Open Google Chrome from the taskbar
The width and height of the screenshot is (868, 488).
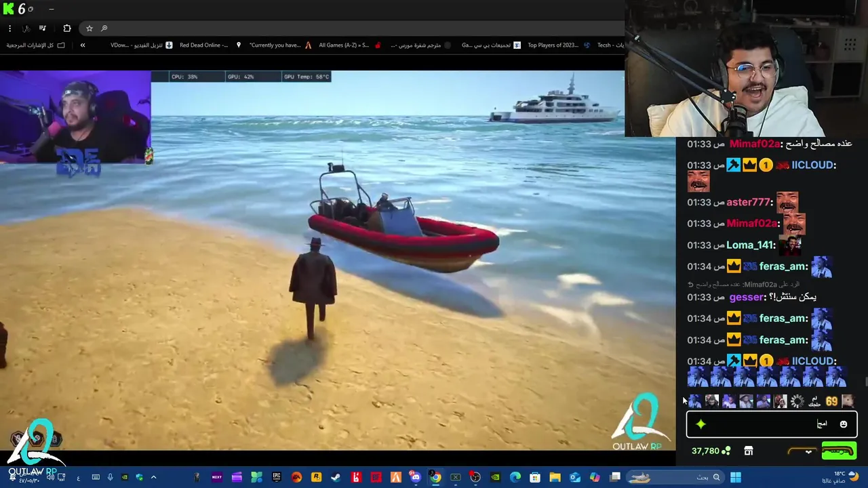435,477
